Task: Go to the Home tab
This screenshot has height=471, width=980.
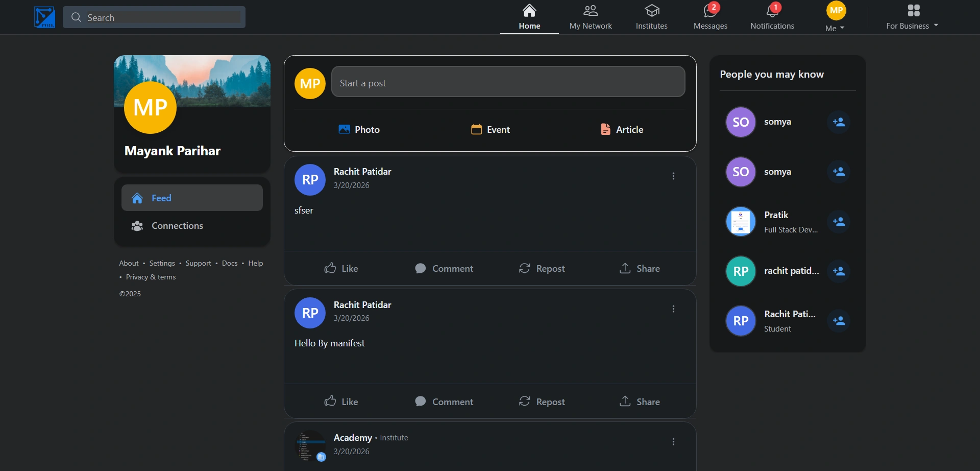Action: (x=529, y=17)
